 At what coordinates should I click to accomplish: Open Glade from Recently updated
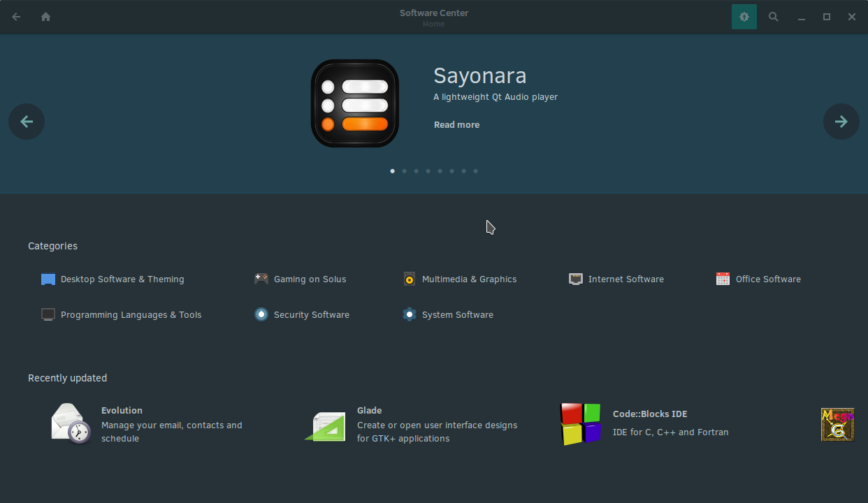[370, 411]
